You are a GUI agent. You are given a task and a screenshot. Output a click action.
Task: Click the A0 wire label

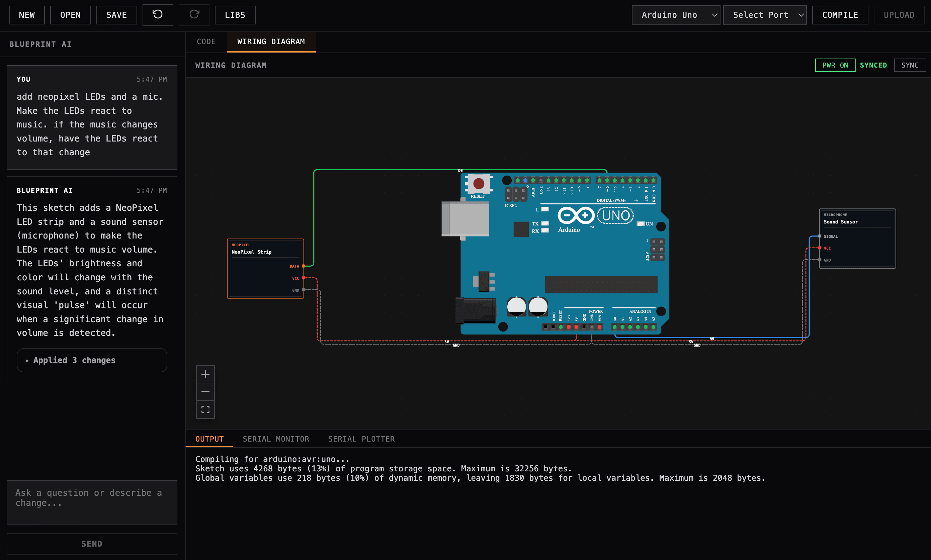pos(712,339)
